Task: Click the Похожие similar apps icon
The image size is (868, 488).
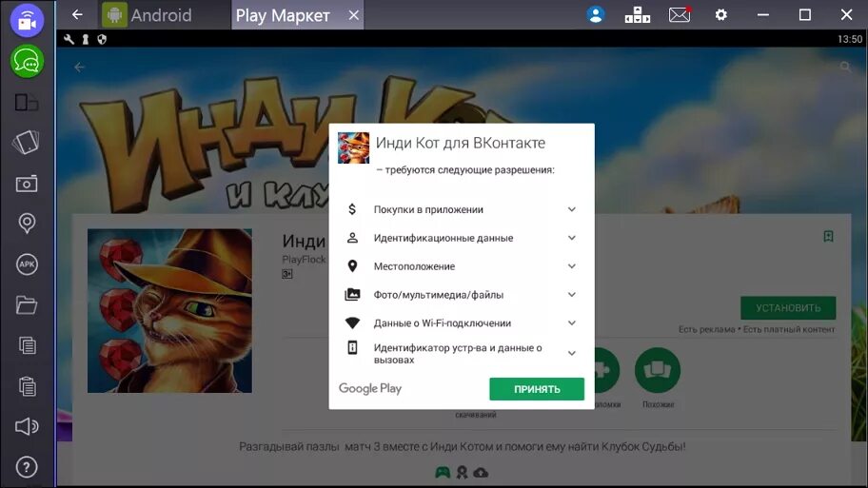Action: (658, 370)
